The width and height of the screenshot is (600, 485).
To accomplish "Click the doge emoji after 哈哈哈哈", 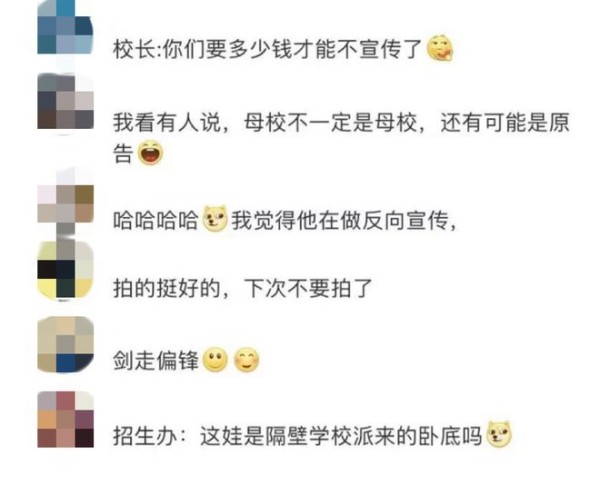I will coord(215,219).
